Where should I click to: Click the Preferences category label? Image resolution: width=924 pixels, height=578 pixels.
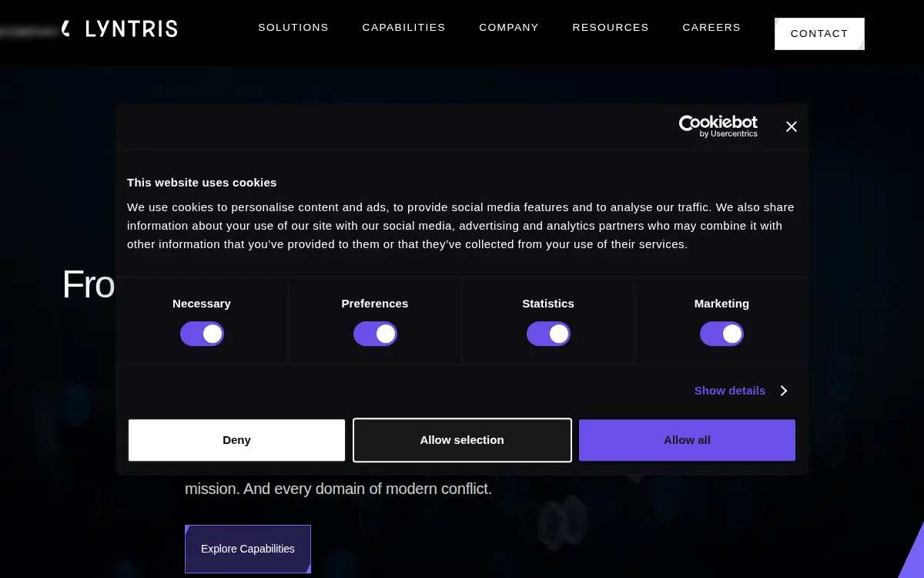(375, 304)
